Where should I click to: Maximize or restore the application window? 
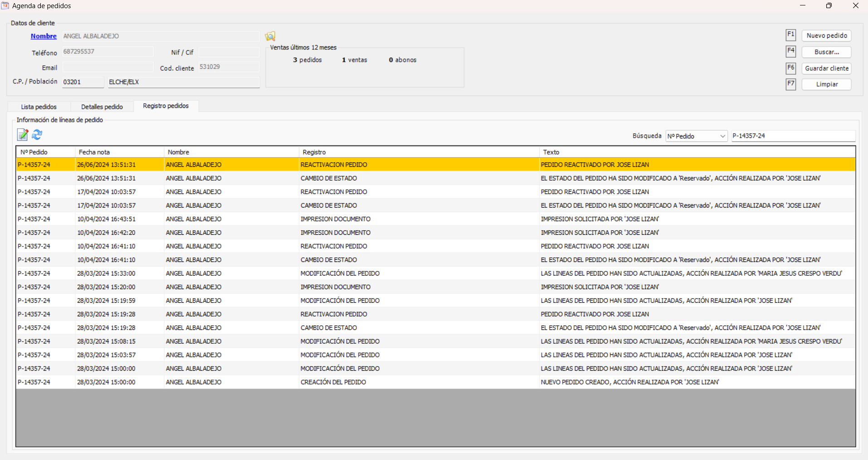point(829,6)
